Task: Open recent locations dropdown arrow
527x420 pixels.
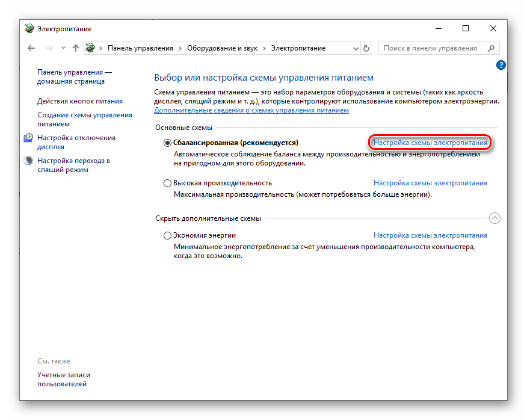Action: pyautogui.click(x=63, y=48)
